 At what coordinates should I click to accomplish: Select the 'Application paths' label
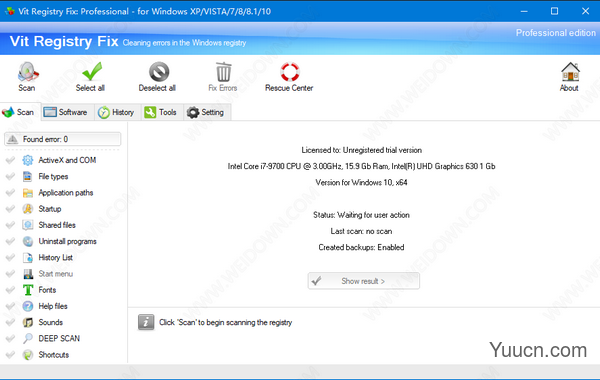point(66,193)
